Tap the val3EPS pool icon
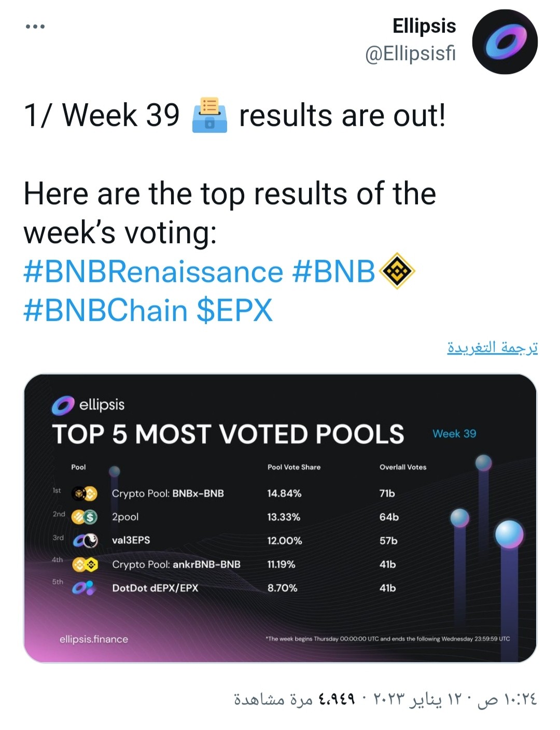560x730 pixels. tap(85, 541)
